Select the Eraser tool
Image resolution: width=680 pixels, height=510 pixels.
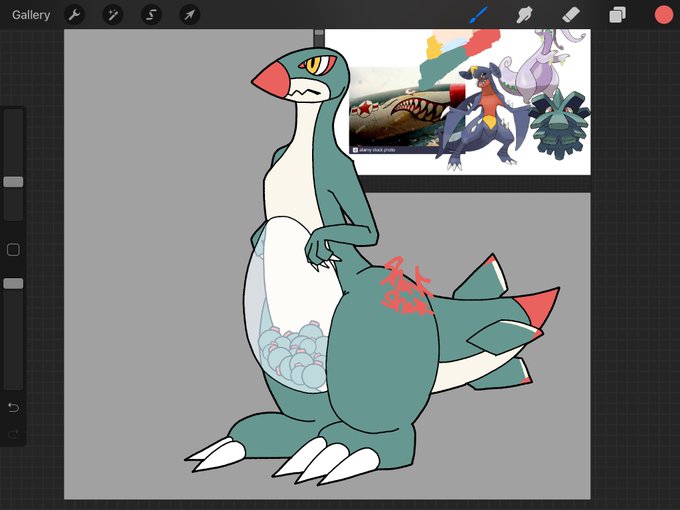click(x=571, y=15)
